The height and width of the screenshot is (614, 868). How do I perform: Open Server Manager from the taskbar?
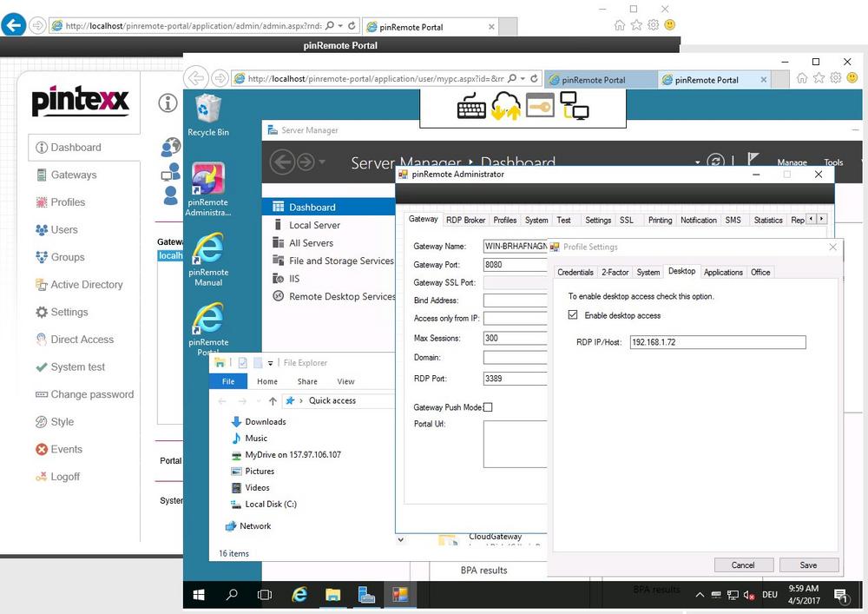click(366, 595)
